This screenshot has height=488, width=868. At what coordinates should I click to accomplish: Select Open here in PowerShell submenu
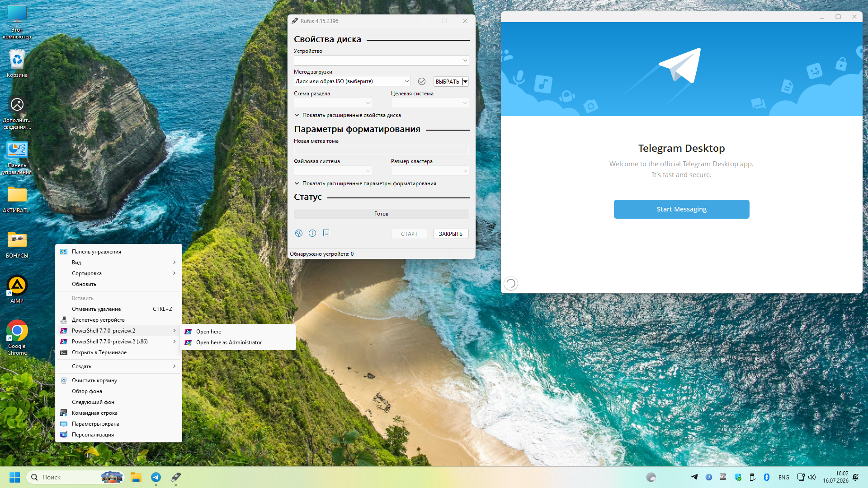click(238, 332)
